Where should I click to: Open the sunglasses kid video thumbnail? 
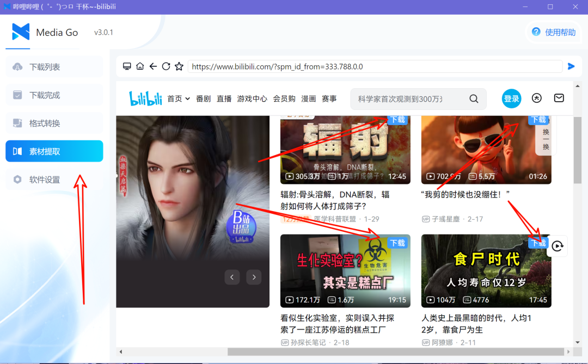coord(486,150)
